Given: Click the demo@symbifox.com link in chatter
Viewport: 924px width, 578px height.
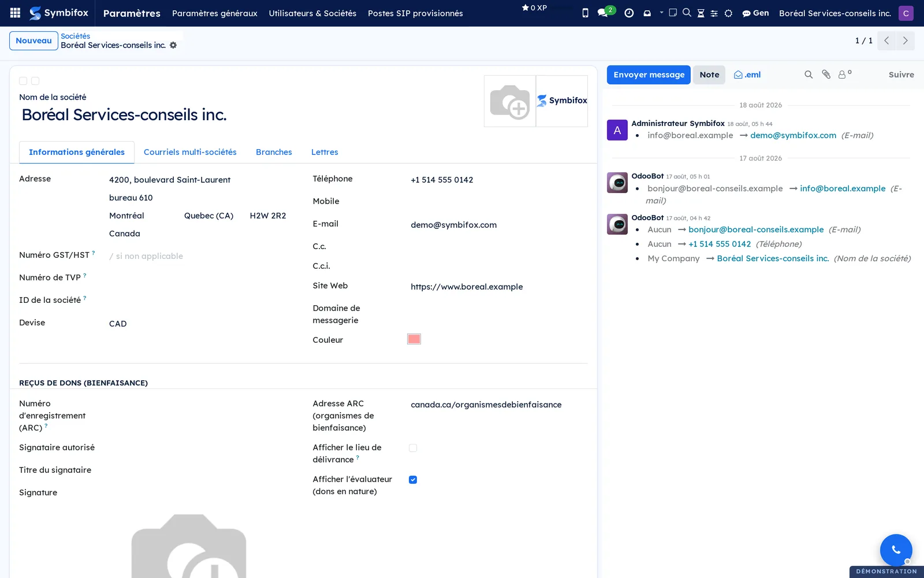Looking at the screenshot, I should click(793, 135).
